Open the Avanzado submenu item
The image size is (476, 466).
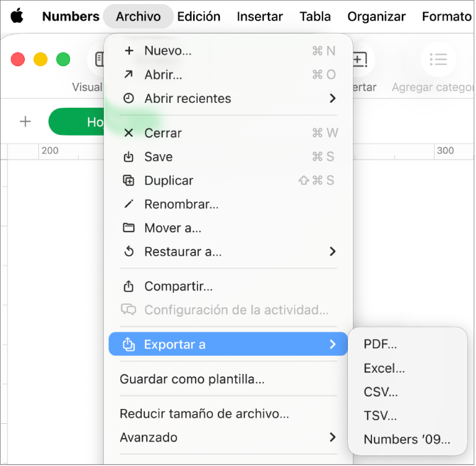[x=228, y=437]
